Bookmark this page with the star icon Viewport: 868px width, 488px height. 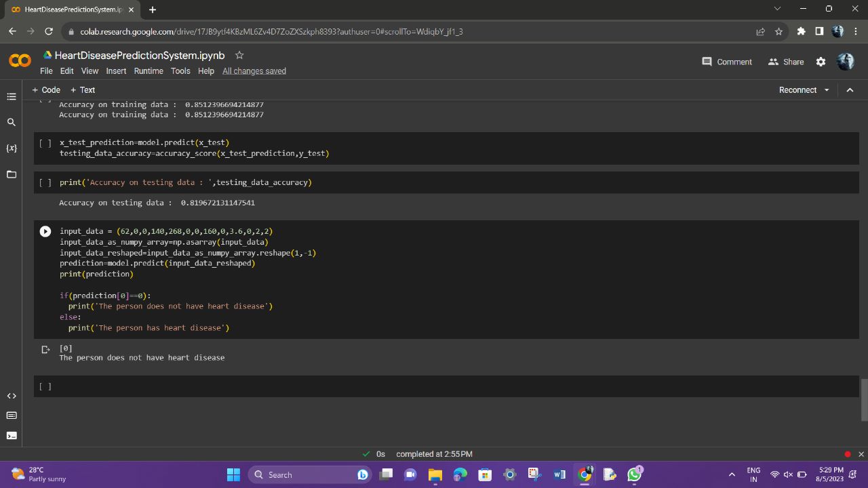(x=778, y=31)
